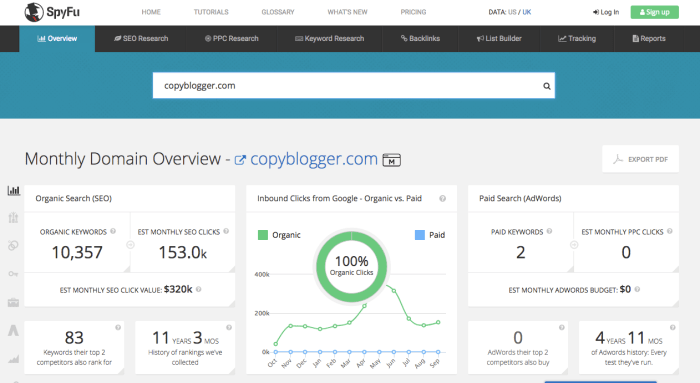The width and height of the screenshot is (700, 383).
Task: Open help on AdWords competitors card
Action: (x=562, y=328)
